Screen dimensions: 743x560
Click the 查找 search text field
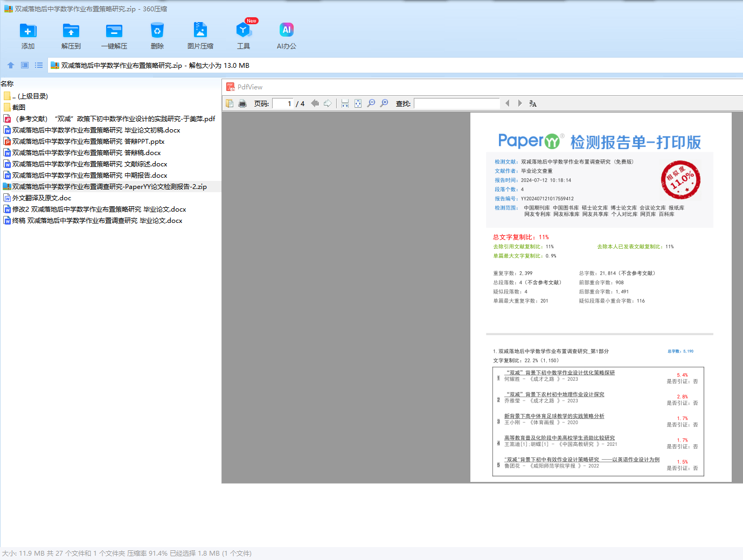[x=457, y=103]
